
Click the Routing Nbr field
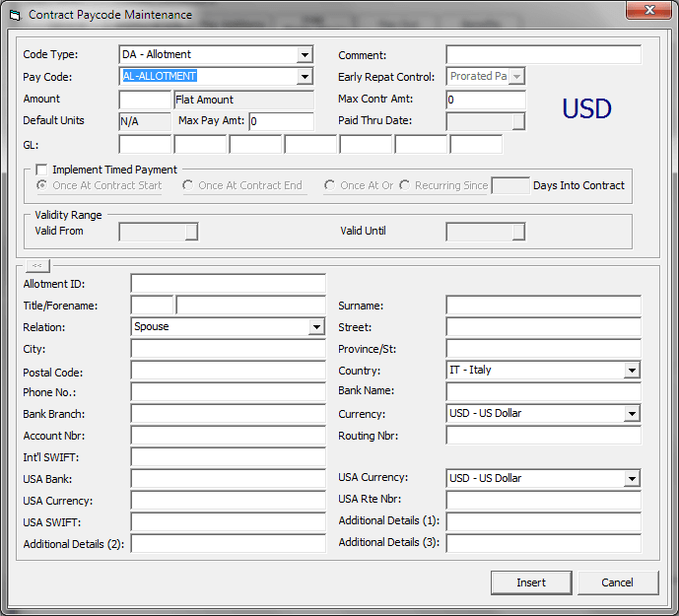pyautogui.click(x=543, y=436)
